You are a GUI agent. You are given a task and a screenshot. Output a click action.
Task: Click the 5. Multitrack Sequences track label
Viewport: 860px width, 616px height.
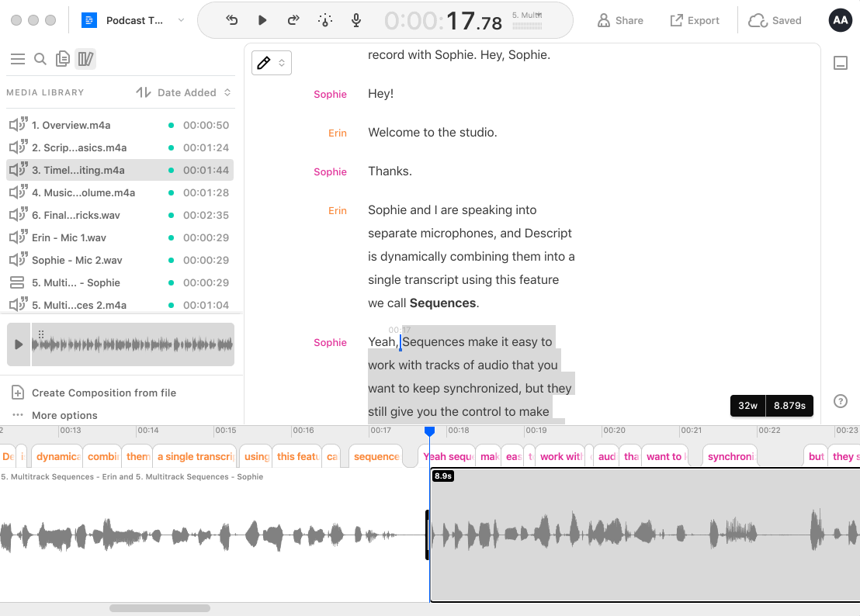(132, 477)
